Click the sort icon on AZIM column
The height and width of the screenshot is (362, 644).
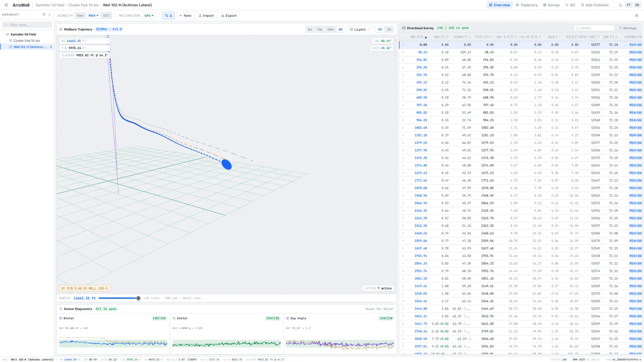(x=469, y=37)
